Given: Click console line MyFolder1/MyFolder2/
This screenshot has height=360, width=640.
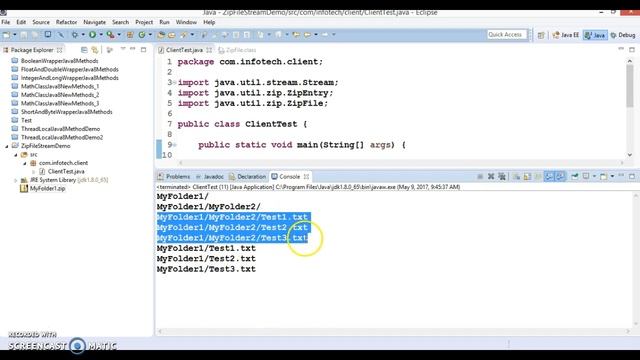Looking at the screenshot, I should pyautogui.click(x=209, y=207).
